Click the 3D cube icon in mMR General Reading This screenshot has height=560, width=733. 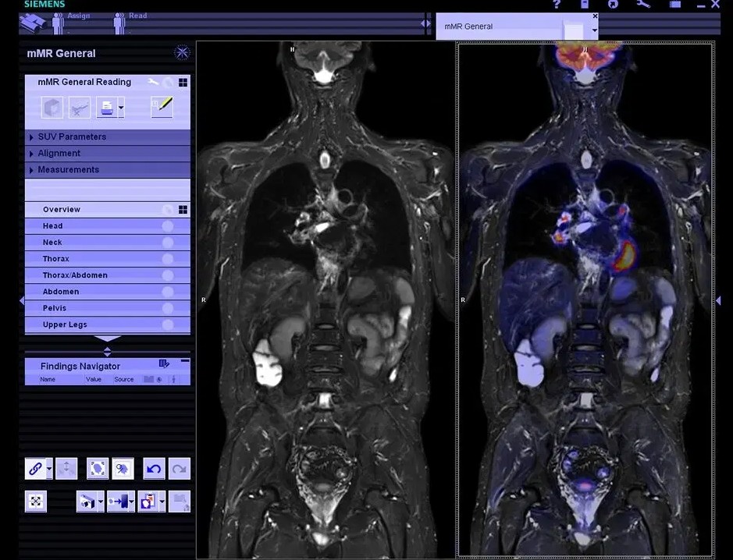[x=52, y=108]
